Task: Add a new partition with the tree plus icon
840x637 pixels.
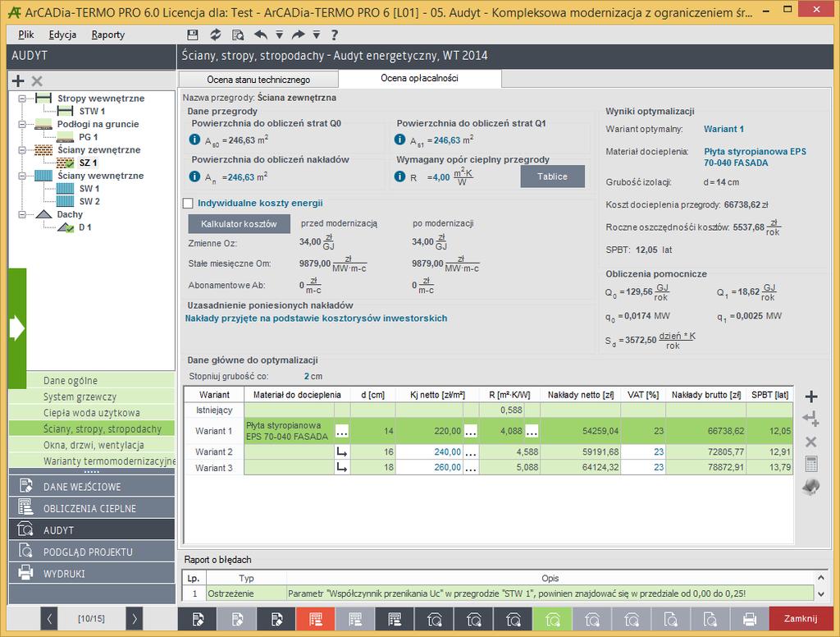Action: [x=18, y=81]
